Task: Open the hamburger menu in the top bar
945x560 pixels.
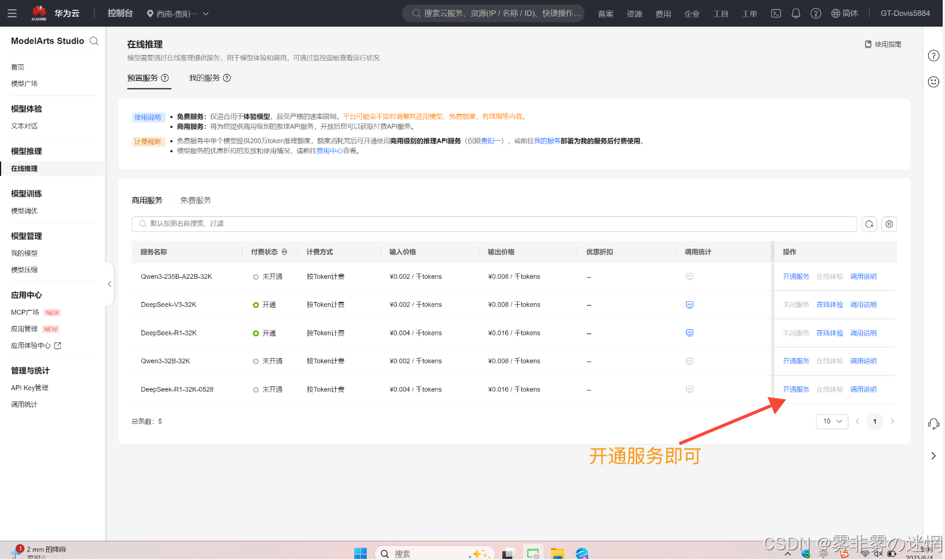Action: [12, 13]
